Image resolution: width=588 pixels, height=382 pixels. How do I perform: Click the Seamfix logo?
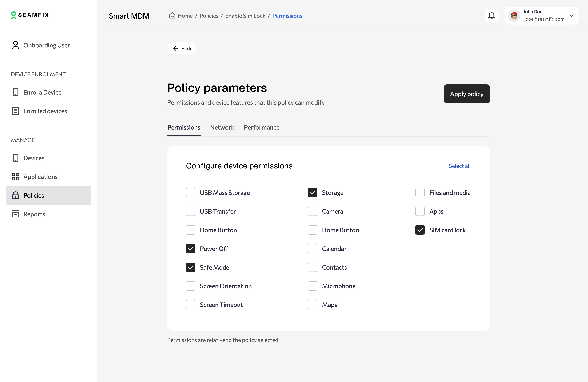[x=30, y=15]
